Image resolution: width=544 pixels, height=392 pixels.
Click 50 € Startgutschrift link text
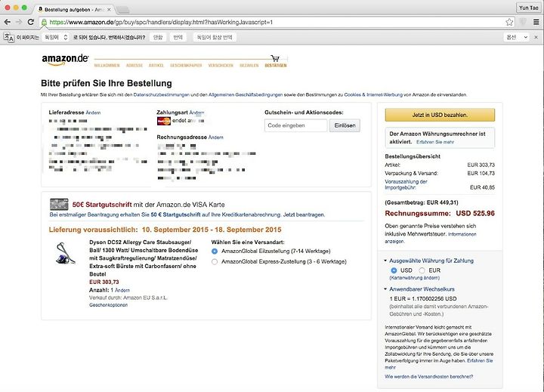coord(175,215)
